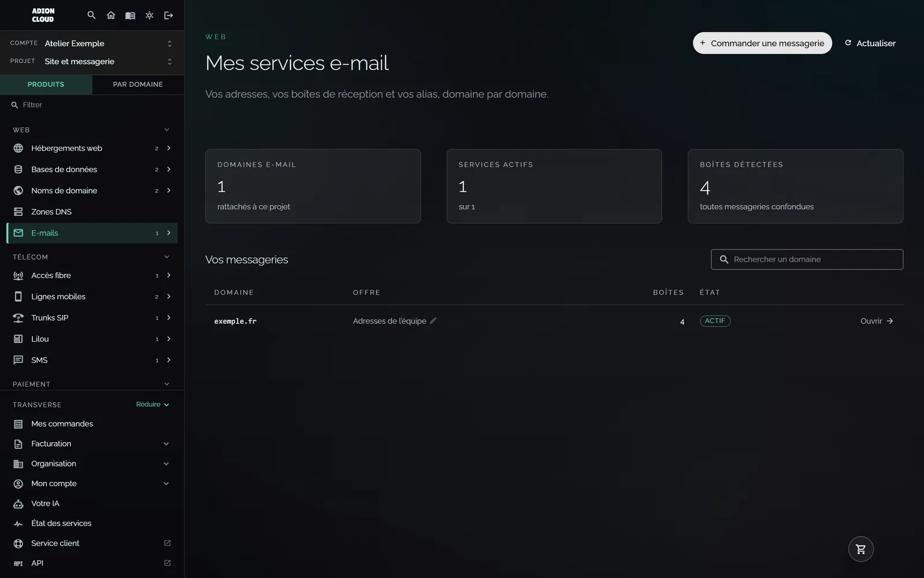The image size is (924, 578).
Task: Expand Bases de données arrow
Action: [169, 169]
